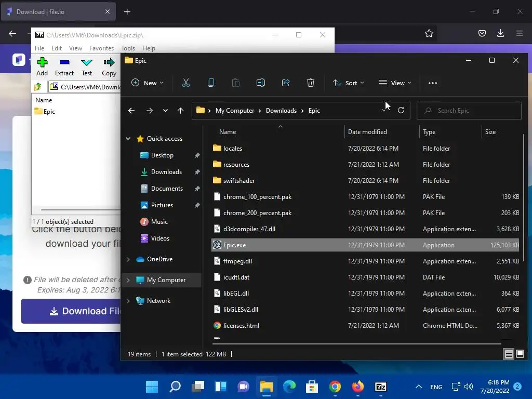Open Microsoft Store from taskbar
This screenshot has height=399, width=532.
[312, 387]
